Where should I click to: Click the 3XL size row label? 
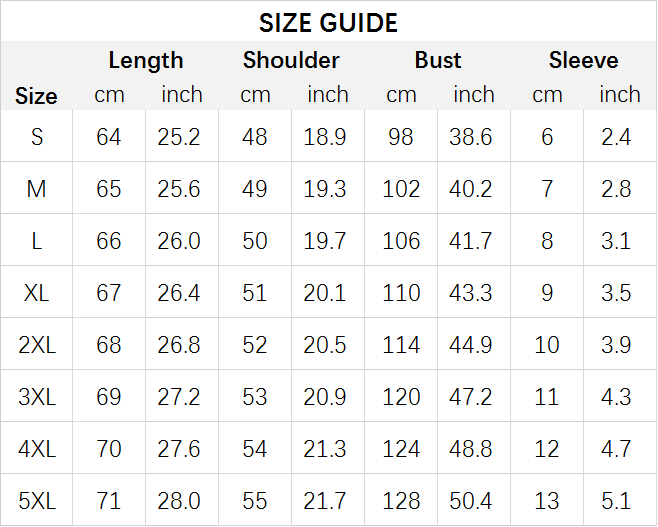click(37, 397)
